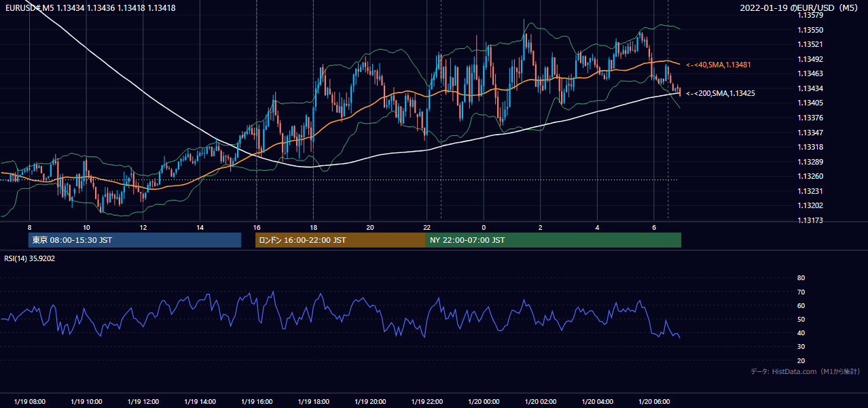Click hour label 22 under the price chart
This screenshot has height=408, width=868.
coord(427,227)
